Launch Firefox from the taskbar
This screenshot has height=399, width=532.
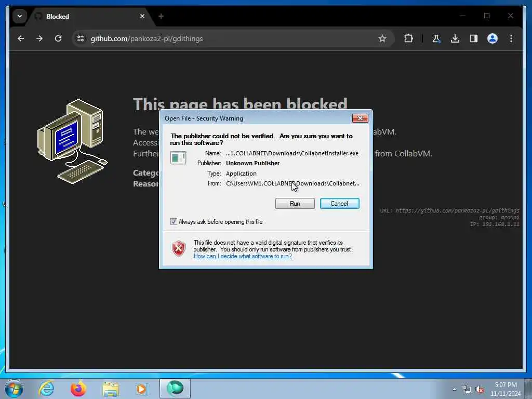78,389
